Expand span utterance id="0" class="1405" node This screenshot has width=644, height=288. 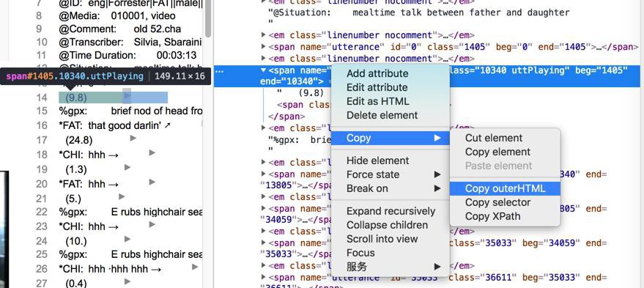pos(263,47)
